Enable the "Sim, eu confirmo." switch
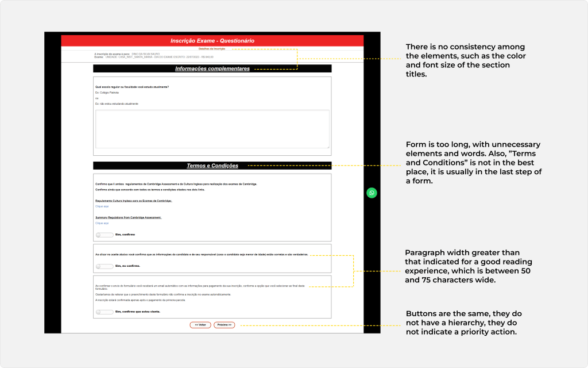 pos(105,266)
